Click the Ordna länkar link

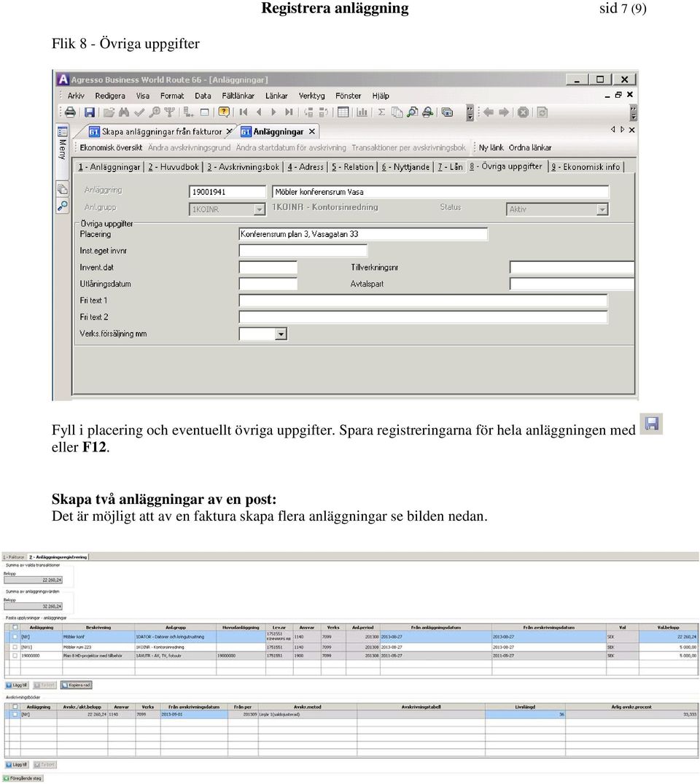(x=530, y=147)
